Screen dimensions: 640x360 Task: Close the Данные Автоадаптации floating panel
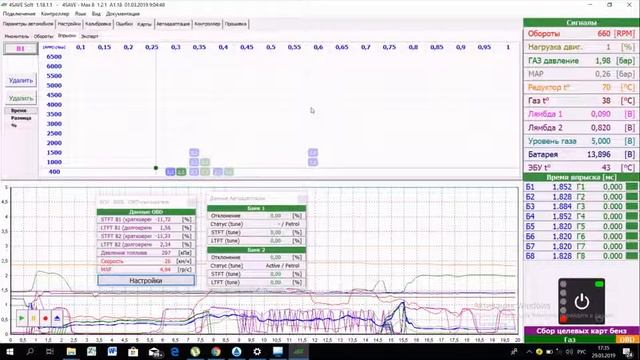click(302, 198)
